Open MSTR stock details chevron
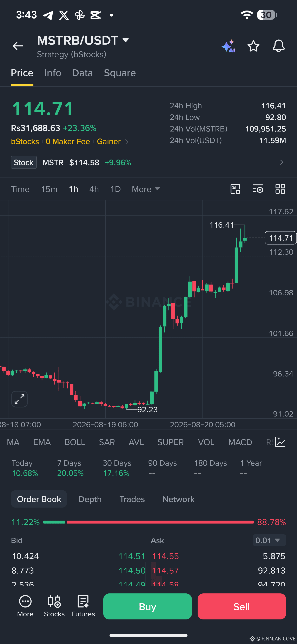The width and height of the screenshot is (297, 644). [x=282, y=162]
